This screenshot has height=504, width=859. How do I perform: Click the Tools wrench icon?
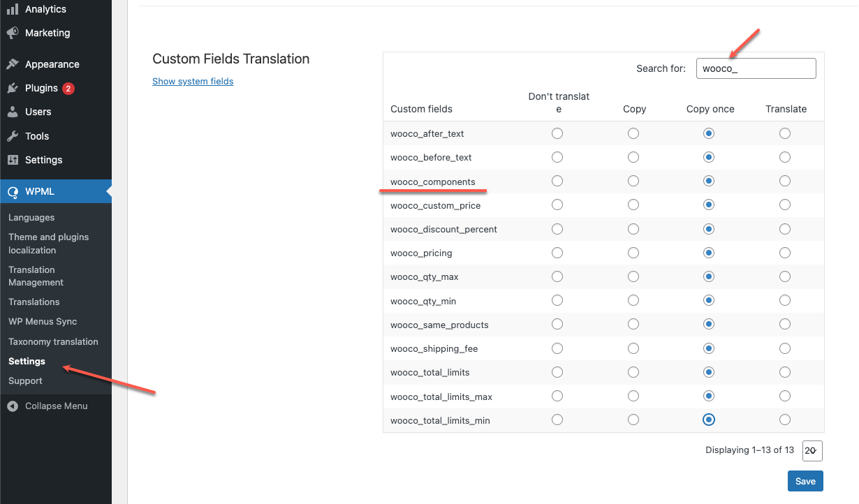point(13,136)
